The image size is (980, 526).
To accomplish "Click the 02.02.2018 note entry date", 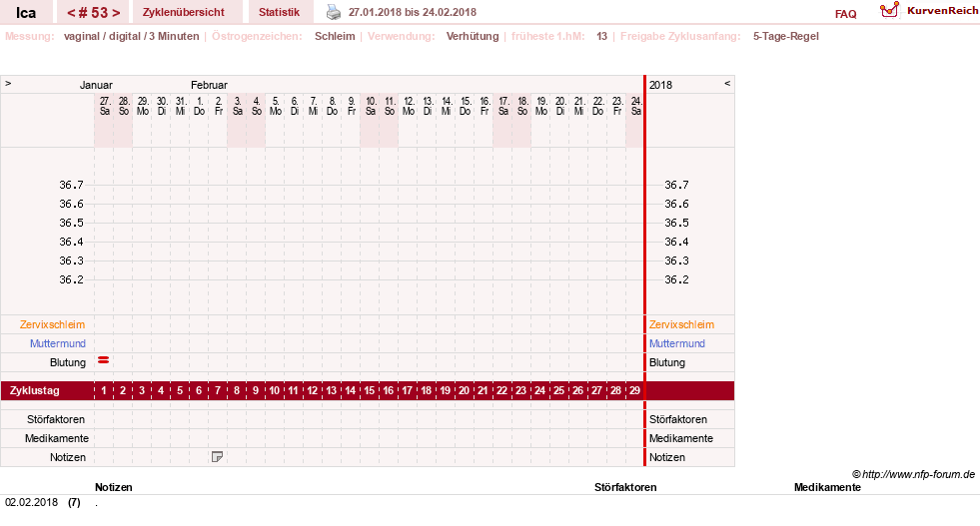I will tap(31, 502).
